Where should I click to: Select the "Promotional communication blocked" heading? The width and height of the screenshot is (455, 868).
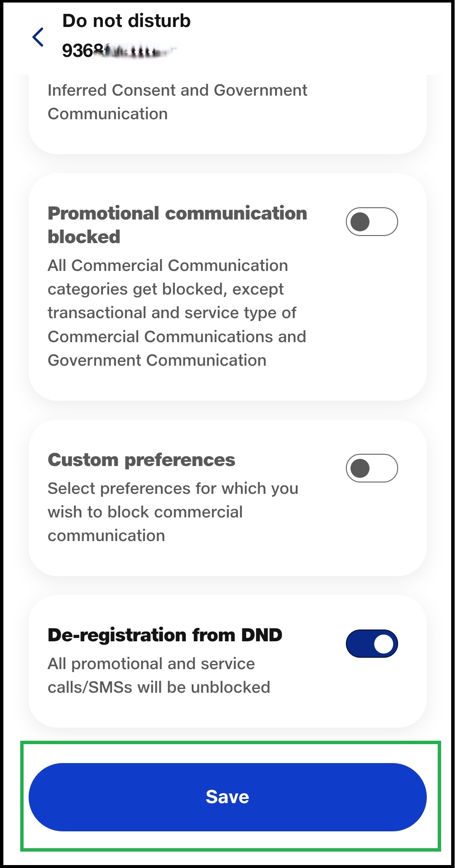[177, 214]
